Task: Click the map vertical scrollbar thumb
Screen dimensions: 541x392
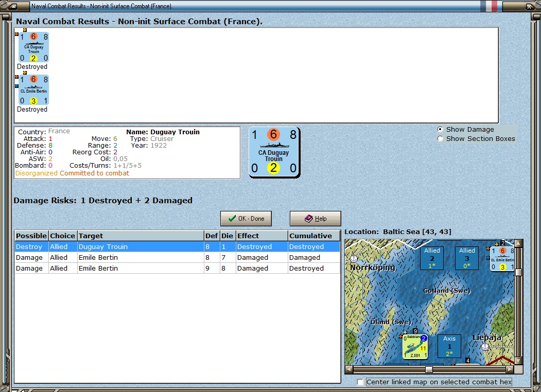Action: [518, 272]
